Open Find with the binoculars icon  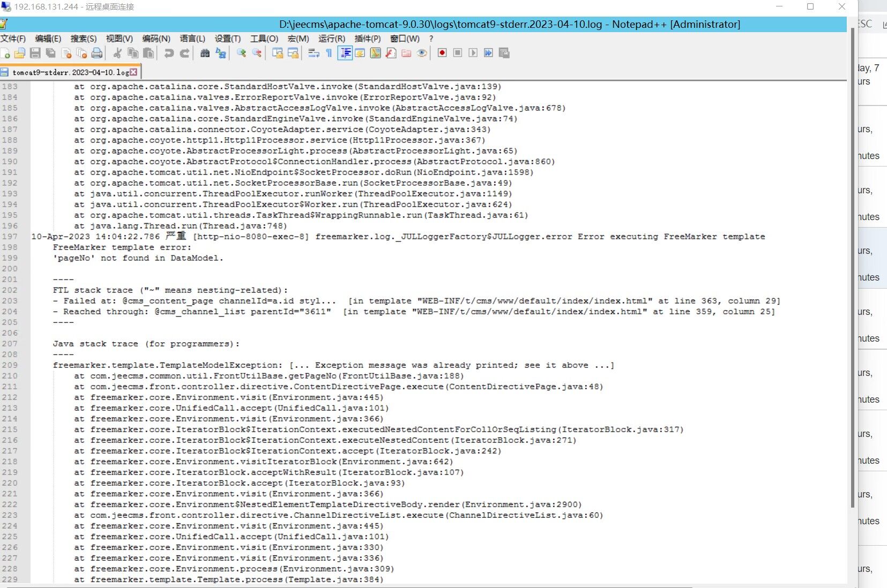coord(205,53)
